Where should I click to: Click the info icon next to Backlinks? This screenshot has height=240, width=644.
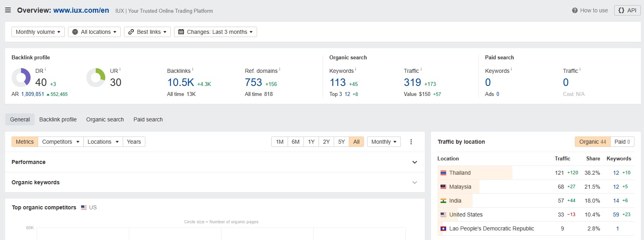tap(193, 69)
